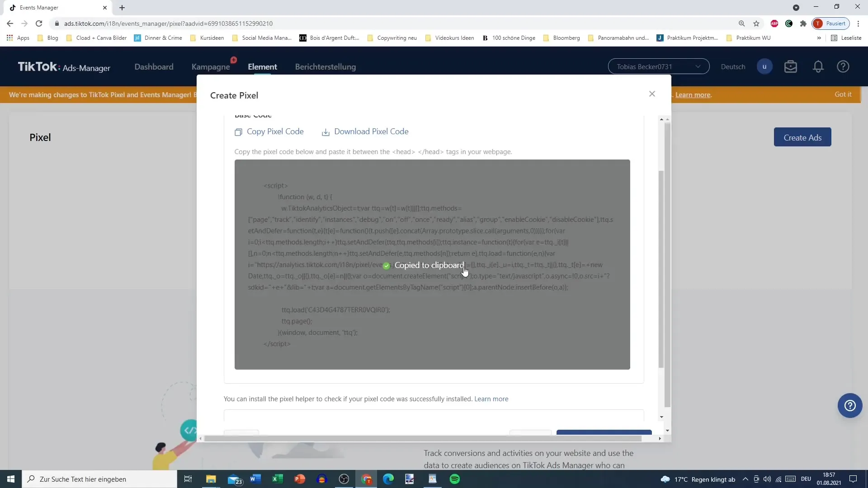This screenshot has height=488, width=868.
Task: Open pixel helper Learn more link
Action: (x=491, y=399)
